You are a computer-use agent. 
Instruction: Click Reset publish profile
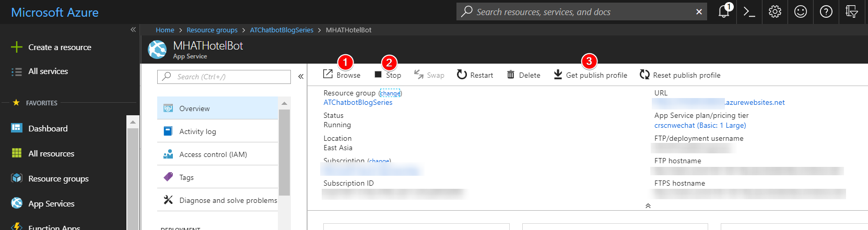coord(680,75)
